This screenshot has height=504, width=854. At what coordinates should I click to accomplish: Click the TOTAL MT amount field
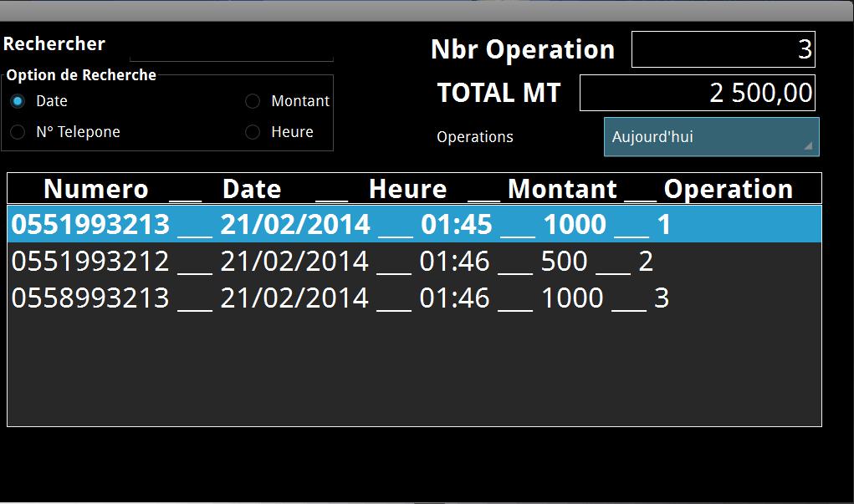697,93
